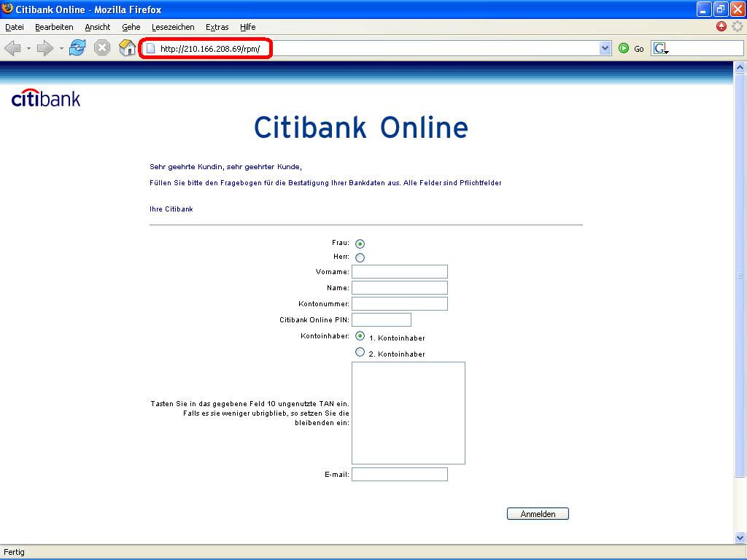Click the search box next to Google icon
The image size is (747, 560).
(706, 48)
